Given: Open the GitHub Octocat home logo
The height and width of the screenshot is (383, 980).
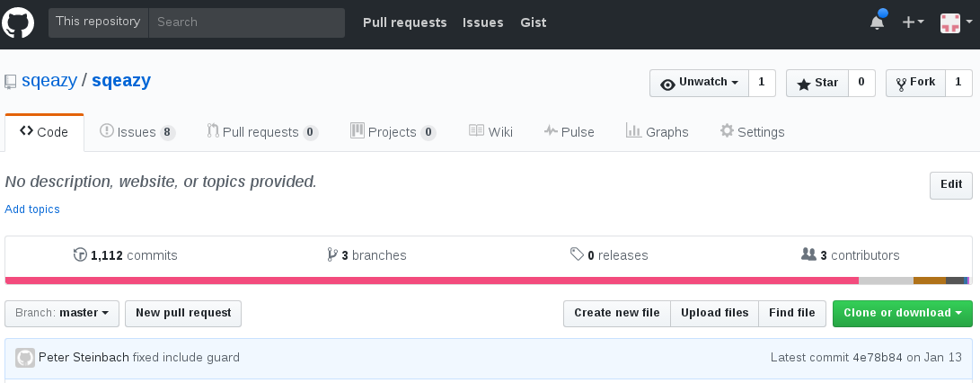Looking at the screenshot, I should (17, 22).
